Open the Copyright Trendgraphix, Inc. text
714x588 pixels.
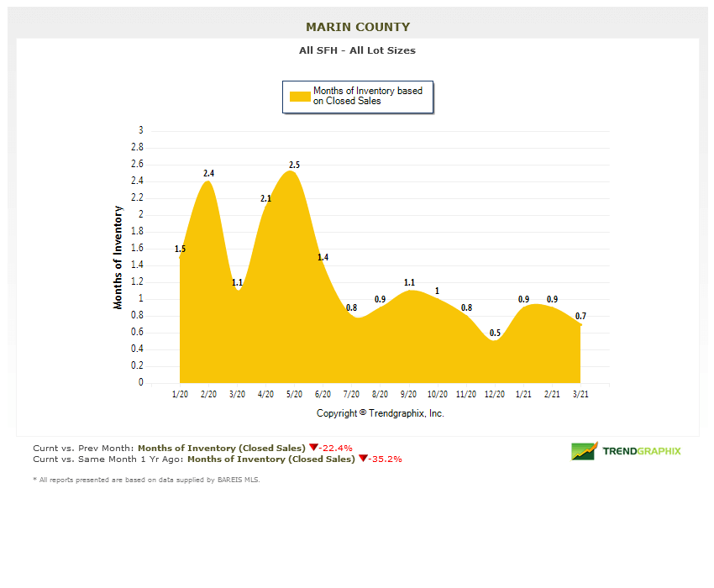[380, 413]
